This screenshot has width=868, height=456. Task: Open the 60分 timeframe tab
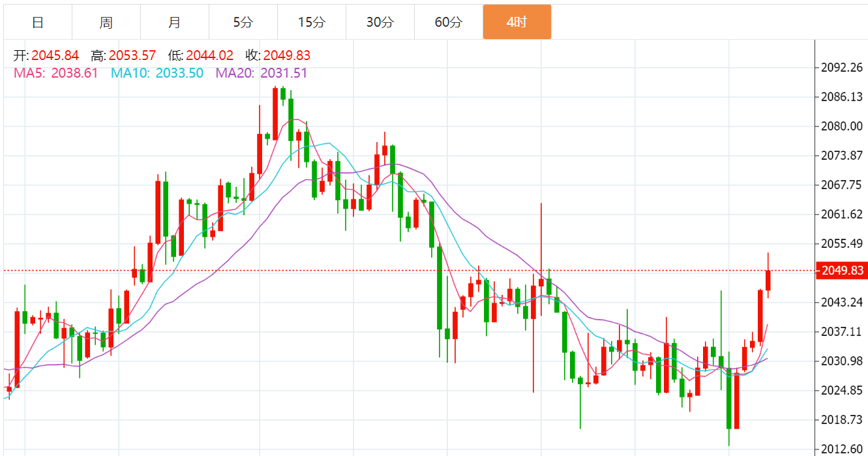[x=449, y=22]
